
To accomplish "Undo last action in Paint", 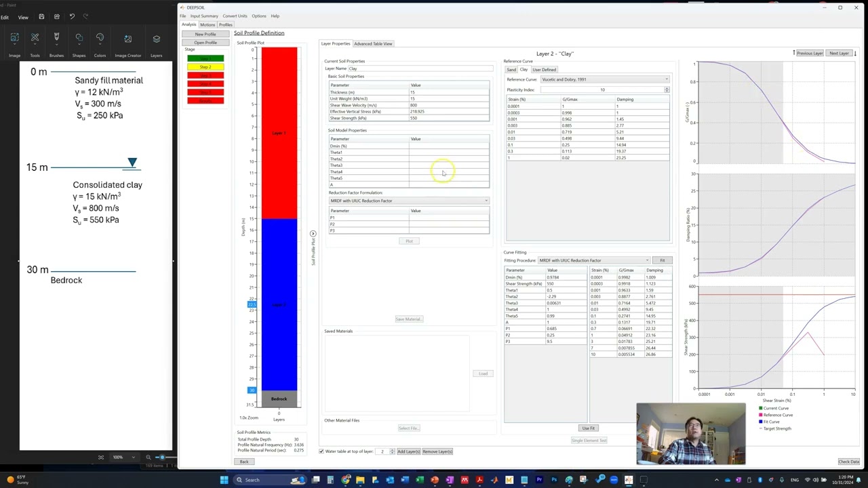I will [72, 17].
